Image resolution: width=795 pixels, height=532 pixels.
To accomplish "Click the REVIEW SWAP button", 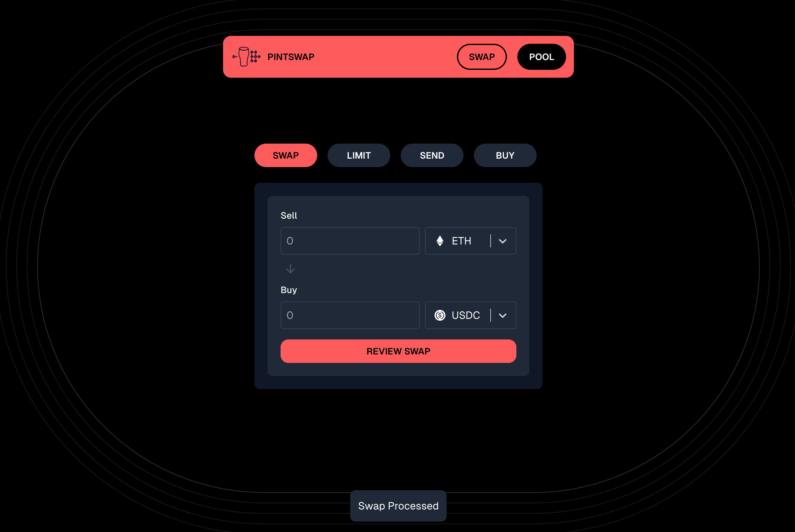I will [398, 351].
